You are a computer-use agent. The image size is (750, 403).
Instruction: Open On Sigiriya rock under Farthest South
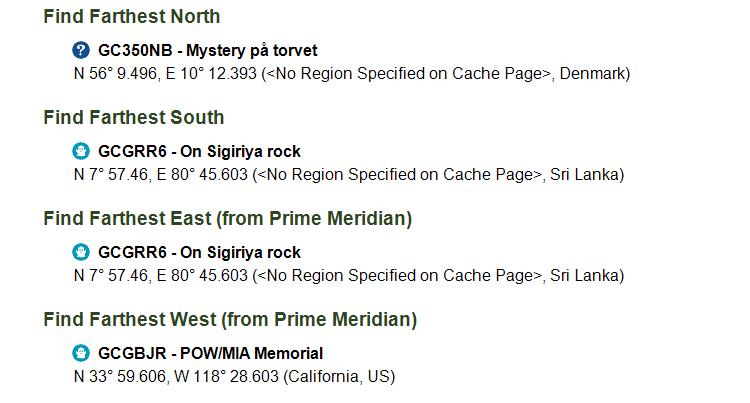(199, 151)
